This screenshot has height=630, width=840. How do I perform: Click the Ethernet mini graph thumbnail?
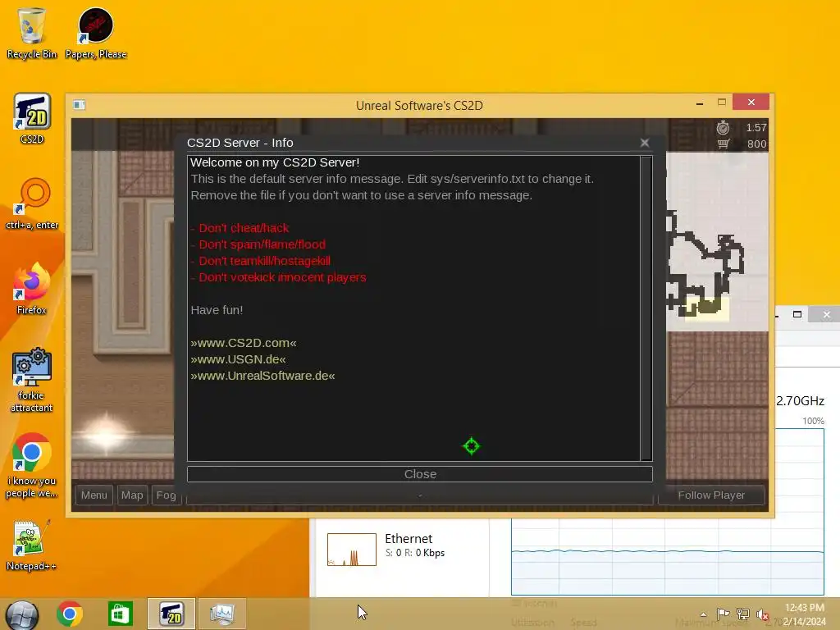click(352, 550)
